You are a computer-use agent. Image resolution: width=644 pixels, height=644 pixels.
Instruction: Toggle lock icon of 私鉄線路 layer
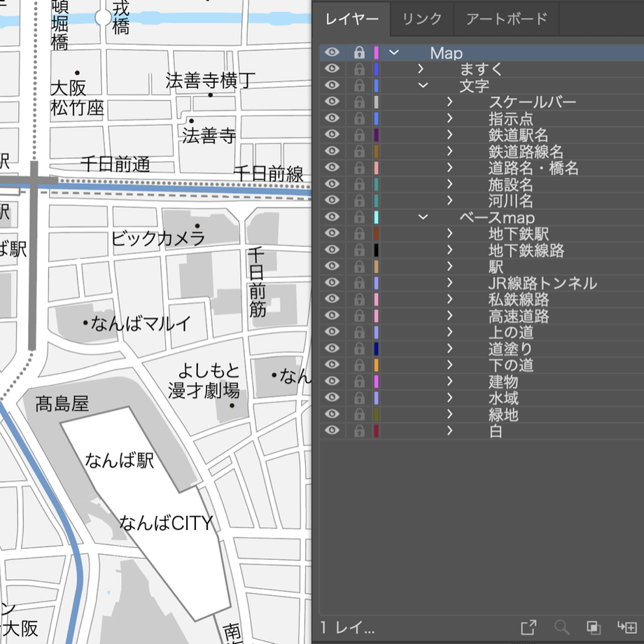tap(359, 299)
